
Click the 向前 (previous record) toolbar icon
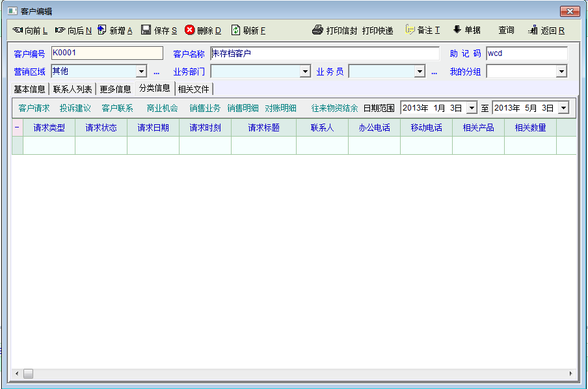[18, 30]
